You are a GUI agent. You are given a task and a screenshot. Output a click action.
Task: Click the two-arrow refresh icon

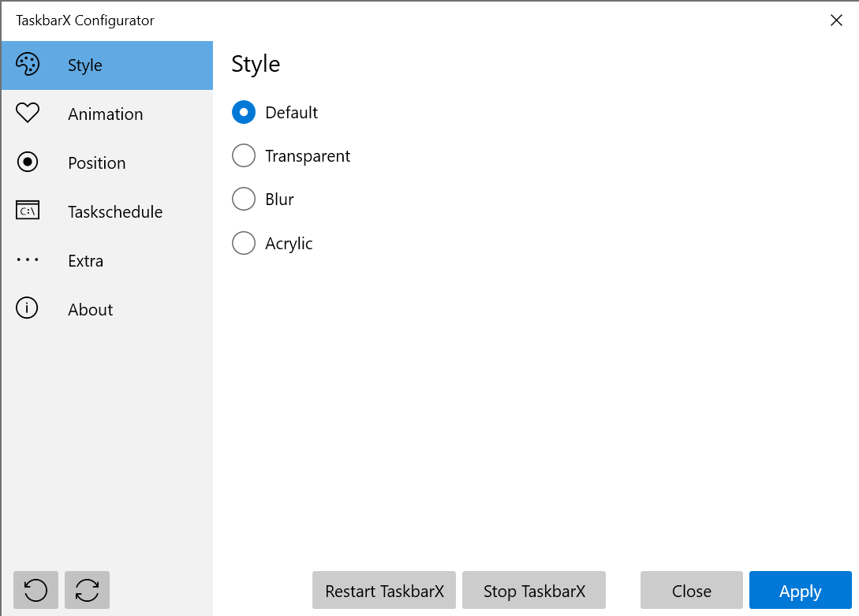tap(87, 590)
